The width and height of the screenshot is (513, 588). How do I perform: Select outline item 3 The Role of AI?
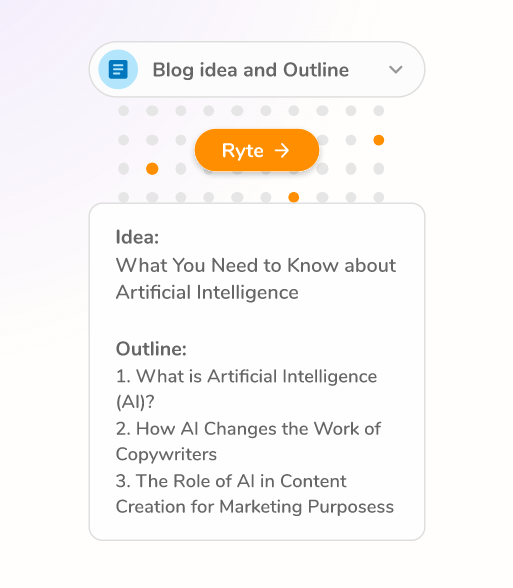[231, 481]
